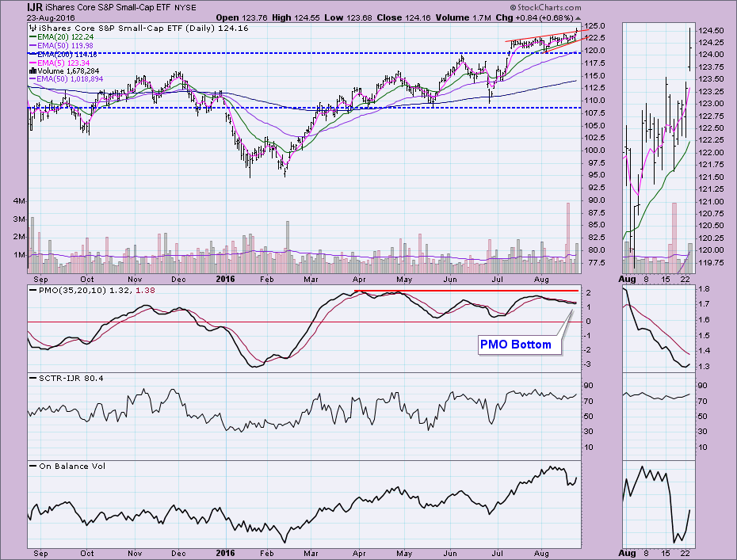Image resolution: width=737 pixels, height=560 pixels.
Task: Click the Volume bars icon in legend
Action: click(x=32, y=71)
